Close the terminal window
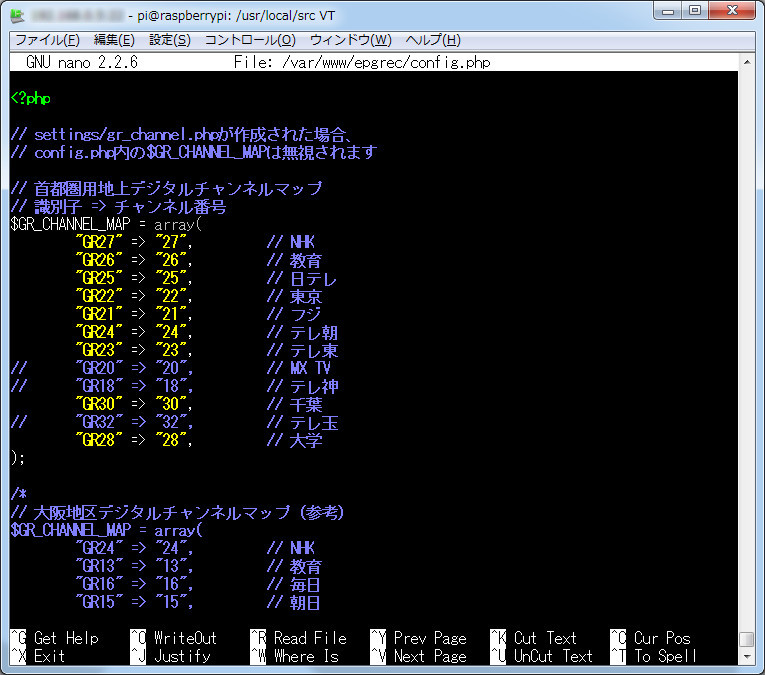 [x=732, y=10]
